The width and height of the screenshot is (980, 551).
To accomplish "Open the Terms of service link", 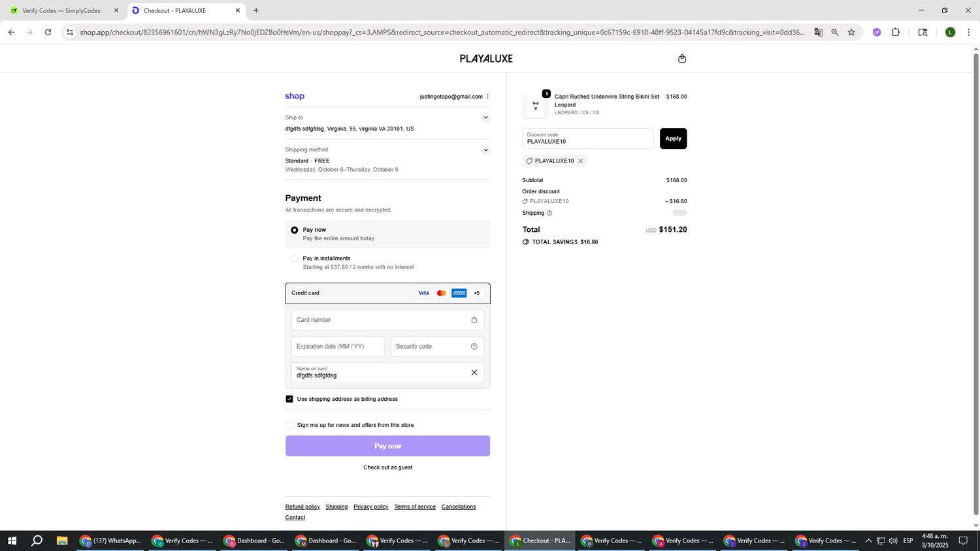I will pyautogui.click(x=415, y=507).
